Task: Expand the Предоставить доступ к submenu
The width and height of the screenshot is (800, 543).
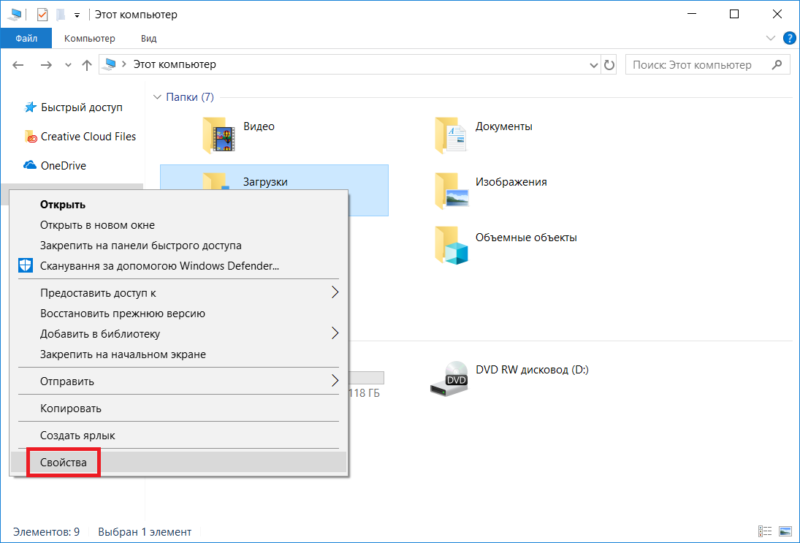Action: [335, 293]
